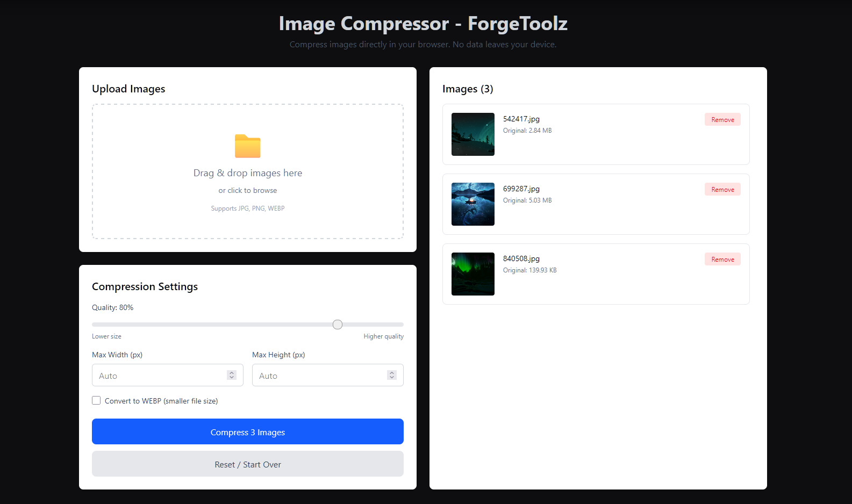Focus the Max Width input field
Viewport: 852px width, 504px height.
click(168, 375)
